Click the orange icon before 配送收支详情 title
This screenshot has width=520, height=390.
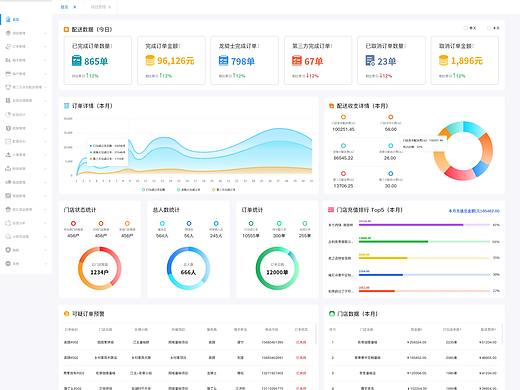pyautogui.click(x=331, y=106)
